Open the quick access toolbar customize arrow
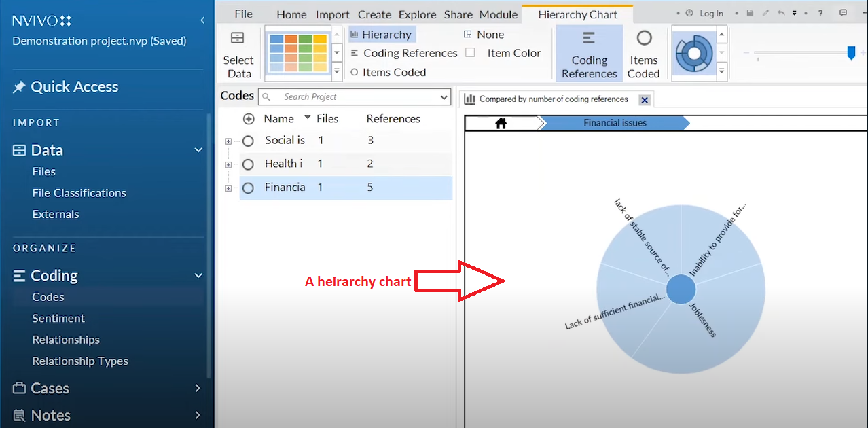Viewport: 868px width, 428px height. coord(795,13)
